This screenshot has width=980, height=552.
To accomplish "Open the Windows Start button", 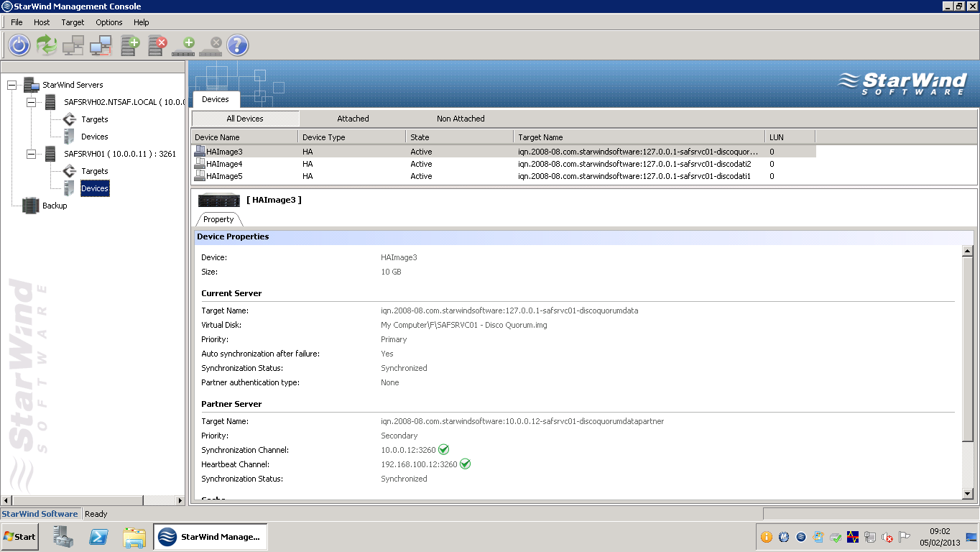I will click(19, 537).
